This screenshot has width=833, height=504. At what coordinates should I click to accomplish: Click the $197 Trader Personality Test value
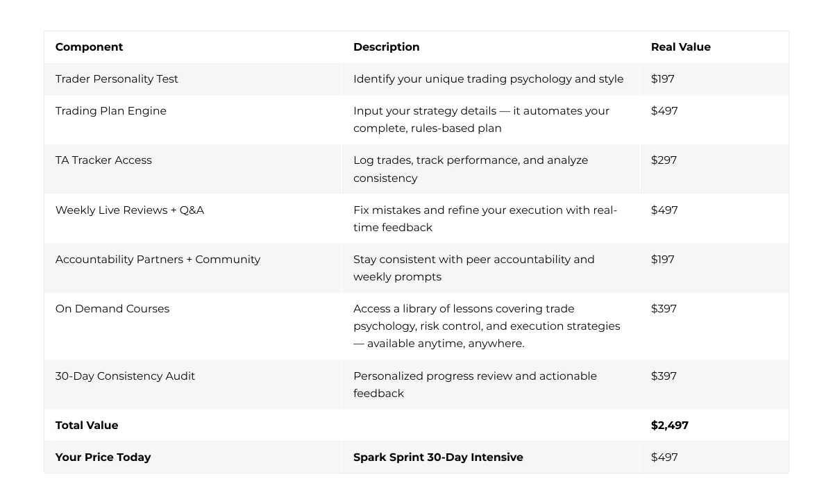[x=662, y=79]
